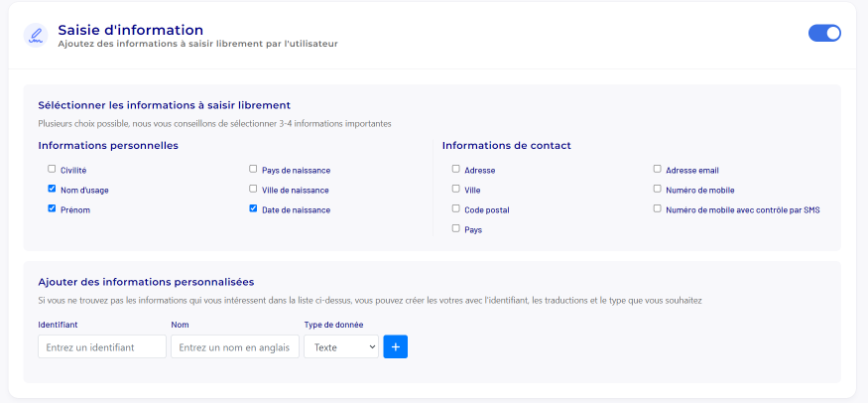Screen dimensions: 868x403
Task: Enable Numéro de mobile avec contrôle par SMS
Action: coord(657,208)
